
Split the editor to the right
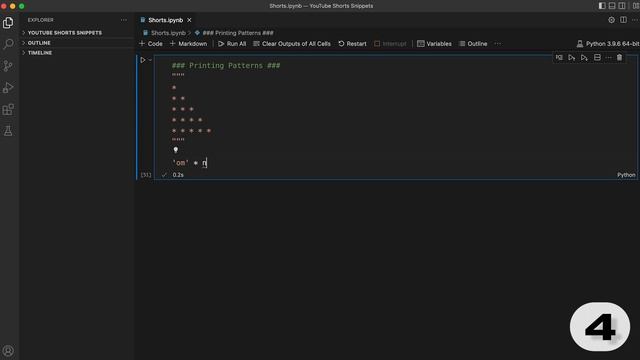click(623, 20)
